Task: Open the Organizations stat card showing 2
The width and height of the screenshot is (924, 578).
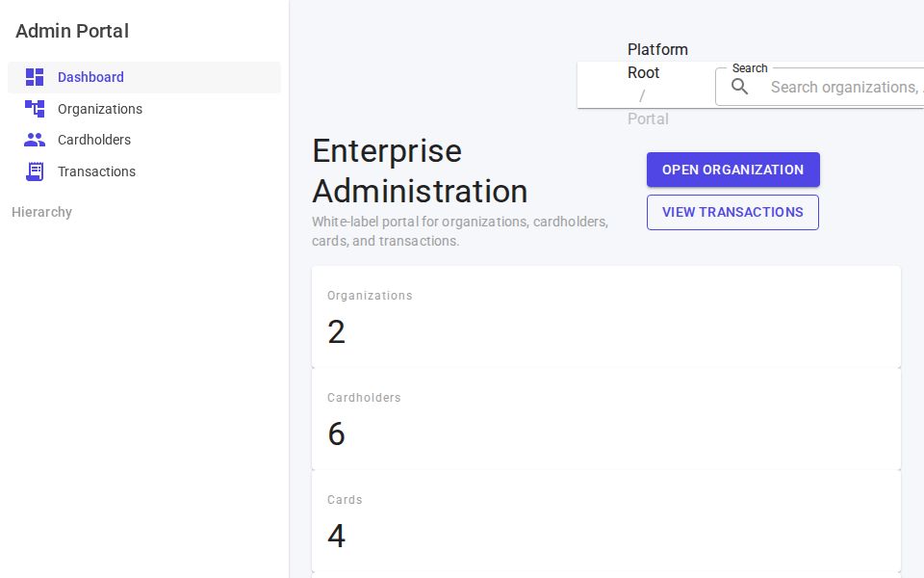Action: pos(605,316)
